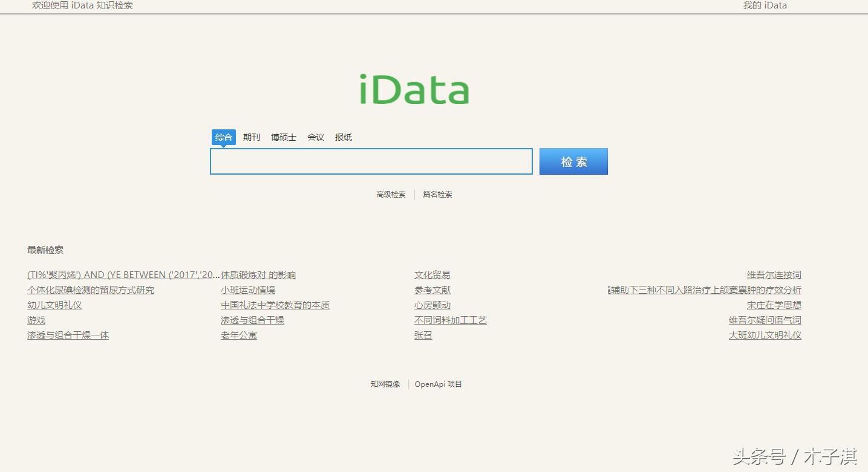Screen dimensions: 868x472
Task: Open recent search 老年公寓
Action: [x=238, y=335]
